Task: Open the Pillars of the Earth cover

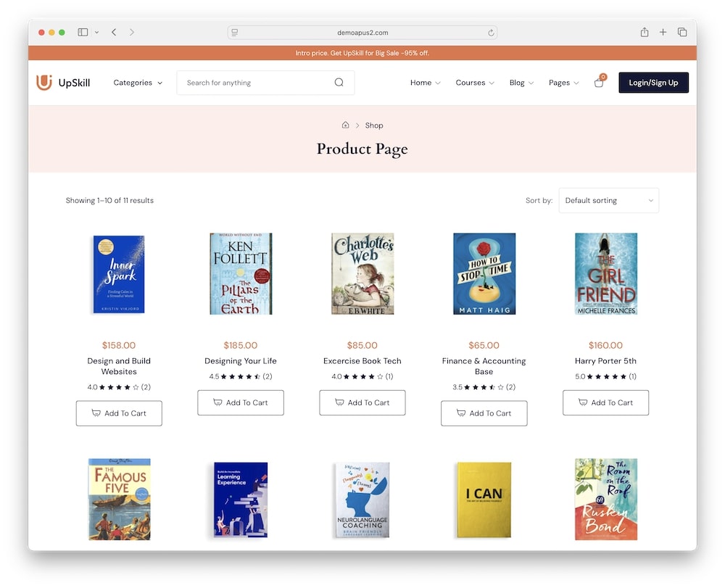Action: [x=241, y=273]
